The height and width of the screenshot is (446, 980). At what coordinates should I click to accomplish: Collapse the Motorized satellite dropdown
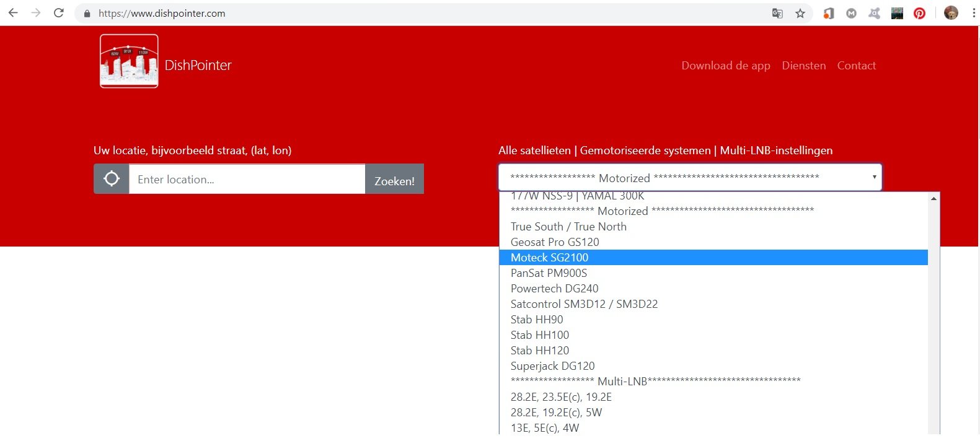click(x=690, y=177)
